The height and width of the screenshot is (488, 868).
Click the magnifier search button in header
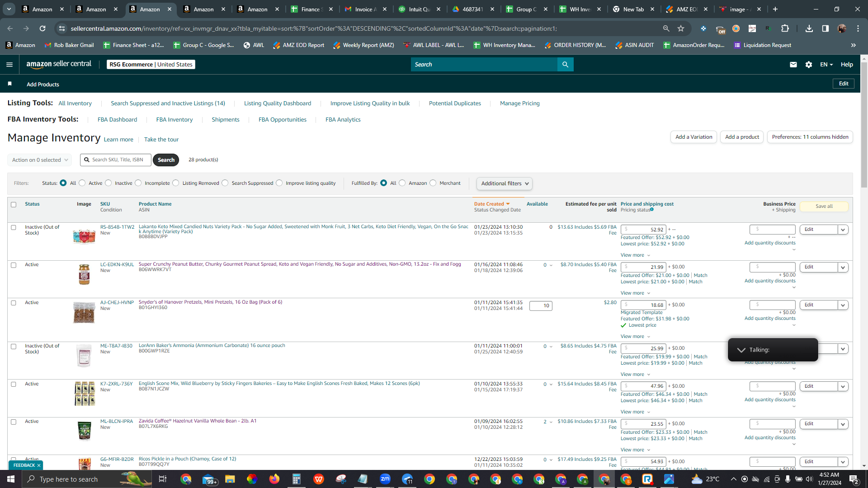pos(565,65)
